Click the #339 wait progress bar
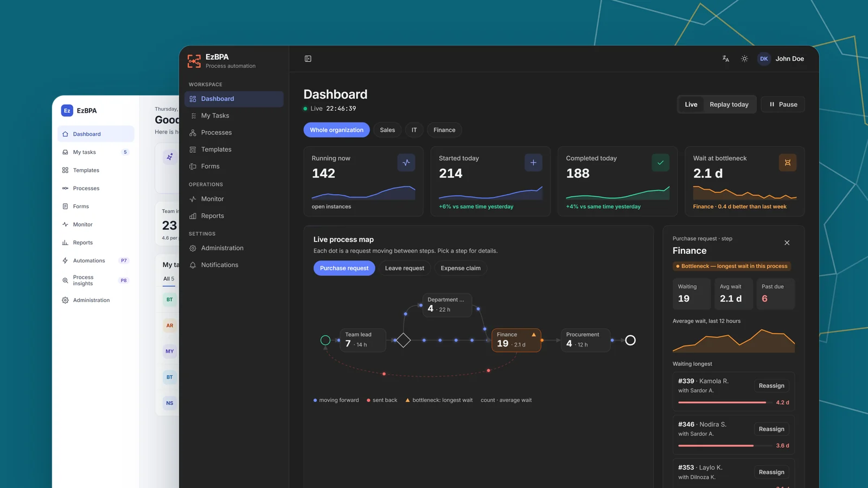The width and height of the screenshot is (868, 488). pos(725,402)
